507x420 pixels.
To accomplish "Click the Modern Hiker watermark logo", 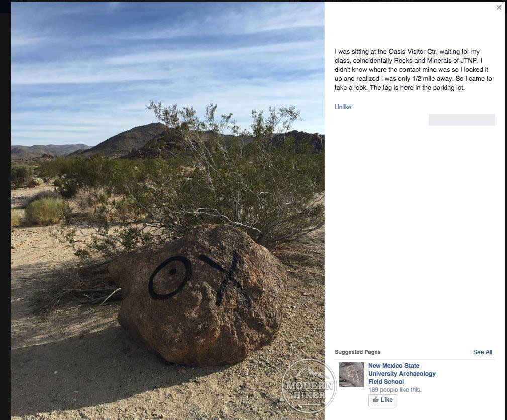I will tap(308, 385).
